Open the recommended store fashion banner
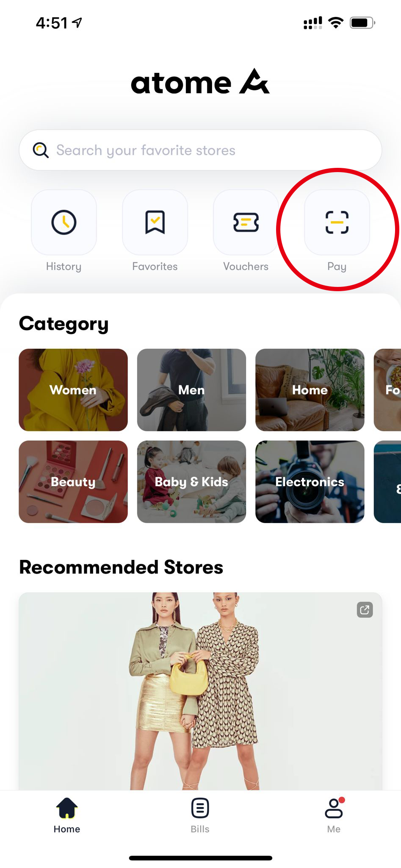The height and width of the screenshot is (868, 401). tap(200, 691)
